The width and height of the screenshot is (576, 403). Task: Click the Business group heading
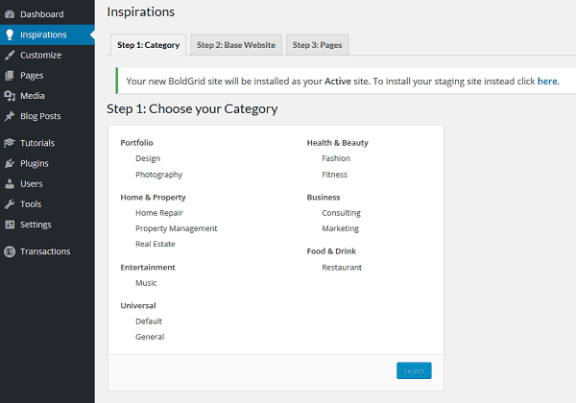pyautogui.click(x=323, y=198)
